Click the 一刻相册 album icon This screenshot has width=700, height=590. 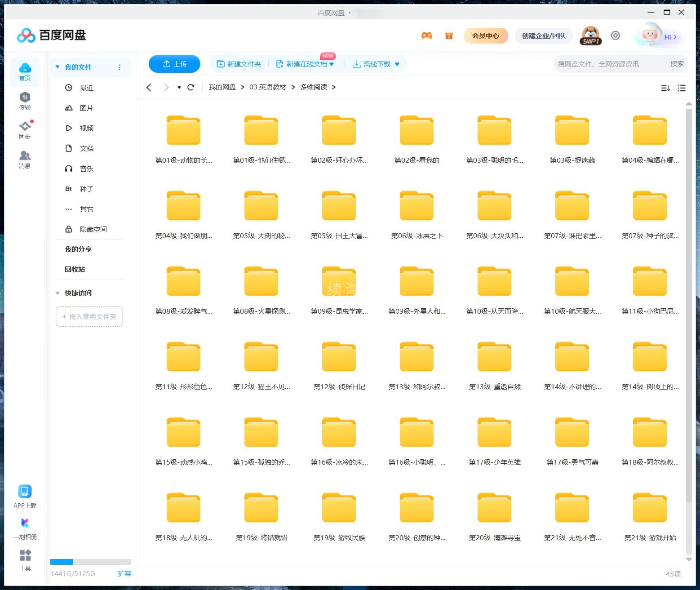pyautogui.click(x=25, y=528)
